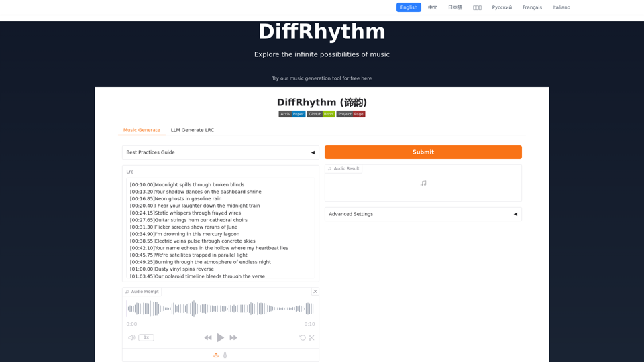Open the Project Page badge link
644x362 pixels.
[x=351, y=114]
